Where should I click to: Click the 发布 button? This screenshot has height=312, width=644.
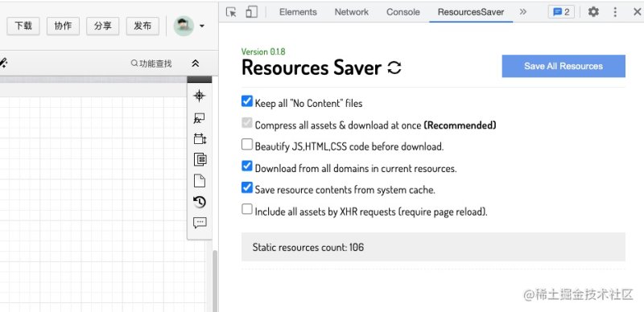tap(142, 26)
